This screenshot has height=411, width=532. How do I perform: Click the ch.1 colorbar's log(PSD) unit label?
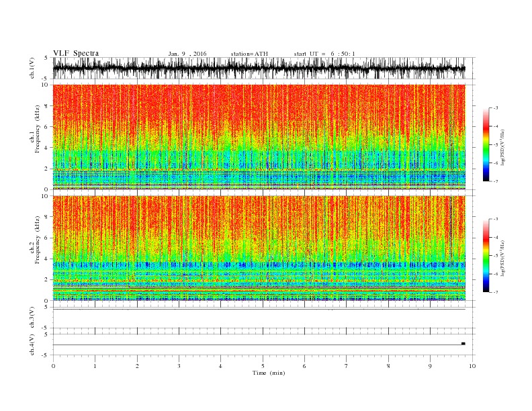pyautogui.click(x=502, y=148)
